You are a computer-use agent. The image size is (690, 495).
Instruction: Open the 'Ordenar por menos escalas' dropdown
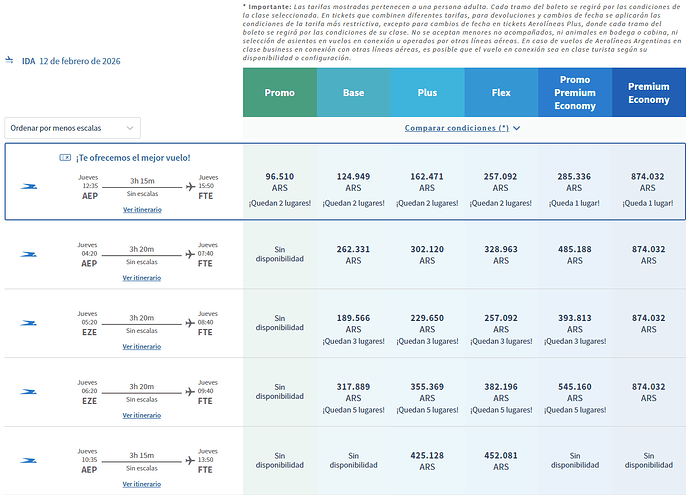tap(72, 128)
